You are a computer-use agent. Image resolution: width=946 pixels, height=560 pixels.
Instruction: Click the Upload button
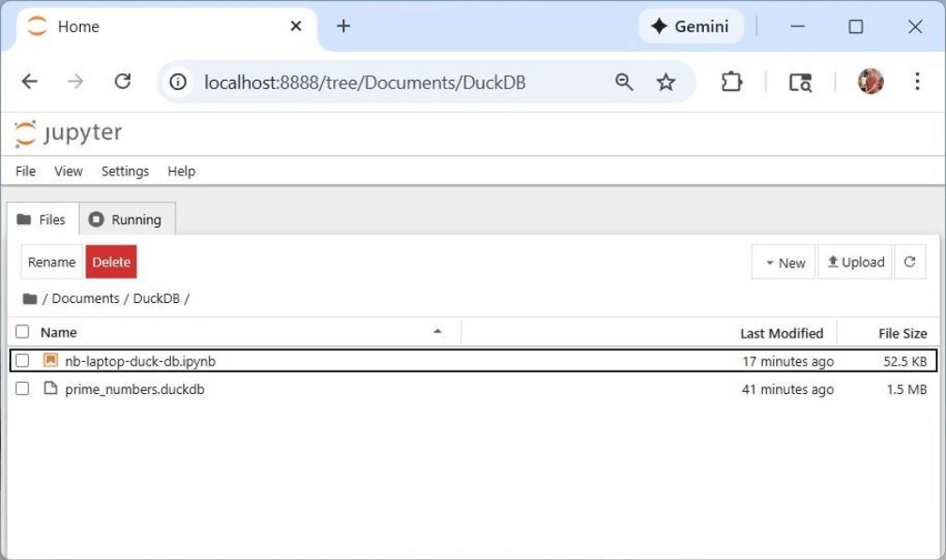(855, 263)
